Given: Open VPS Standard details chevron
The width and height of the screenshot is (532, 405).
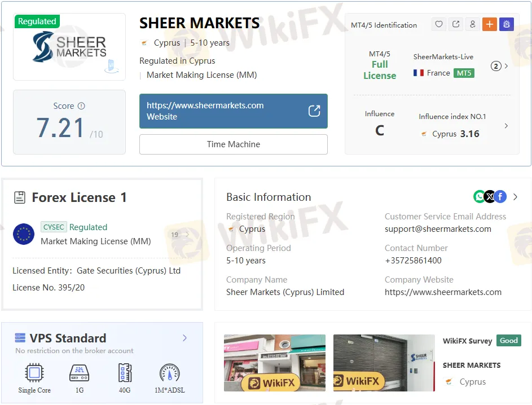Looking at the screenshot, I should [x=184, y=338].
